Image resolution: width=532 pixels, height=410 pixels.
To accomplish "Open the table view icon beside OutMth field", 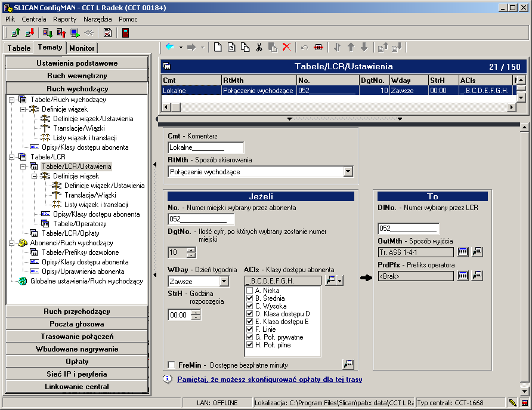I will coord(463,252).
